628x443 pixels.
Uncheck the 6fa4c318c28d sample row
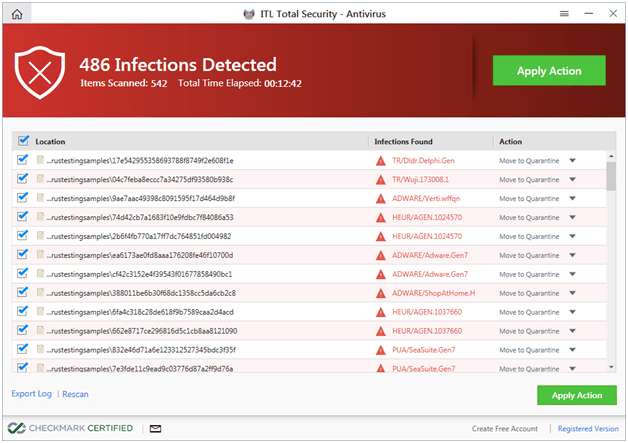click(x=22, y=311)
